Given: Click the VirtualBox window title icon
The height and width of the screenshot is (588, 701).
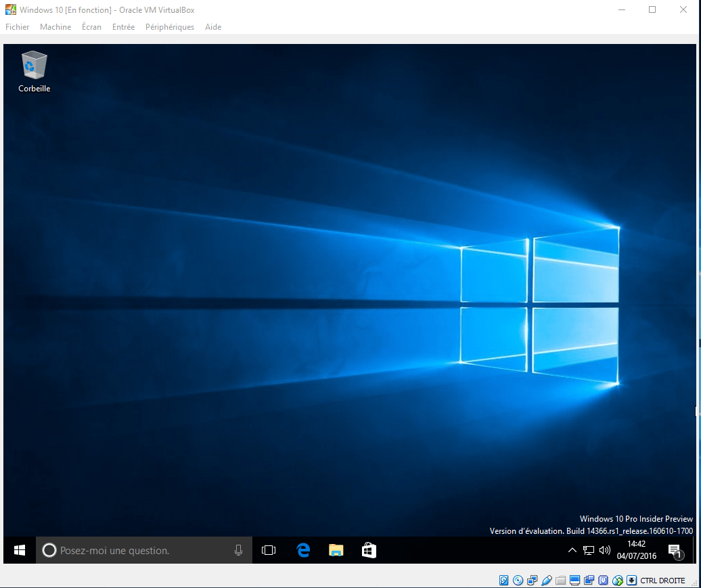Looking at the screenshot, I should (11, 9).
